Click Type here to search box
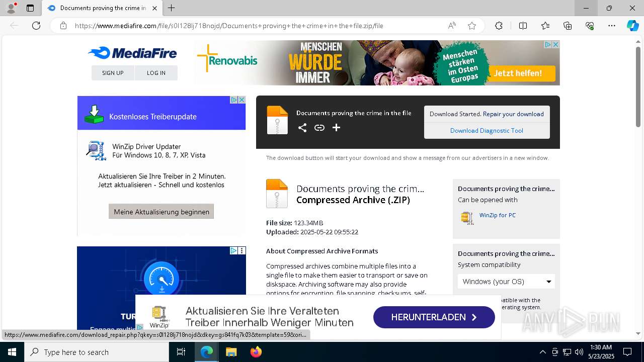644x362 pixels. [x=97, y=352]
